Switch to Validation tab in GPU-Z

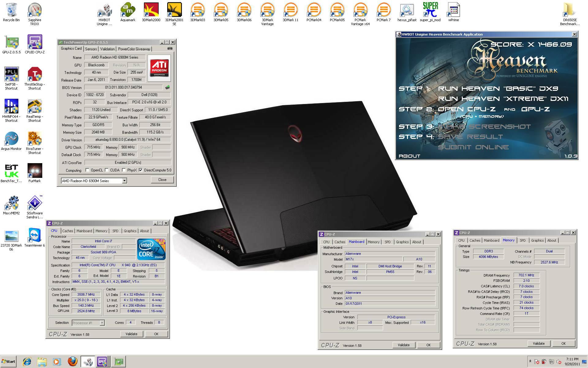[x=107, y=49]
